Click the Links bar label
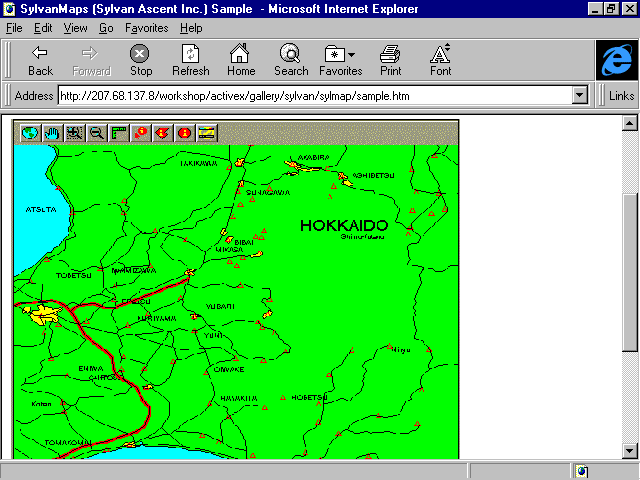This screenshot has height=480, width=640. click(x=621, y=96)
